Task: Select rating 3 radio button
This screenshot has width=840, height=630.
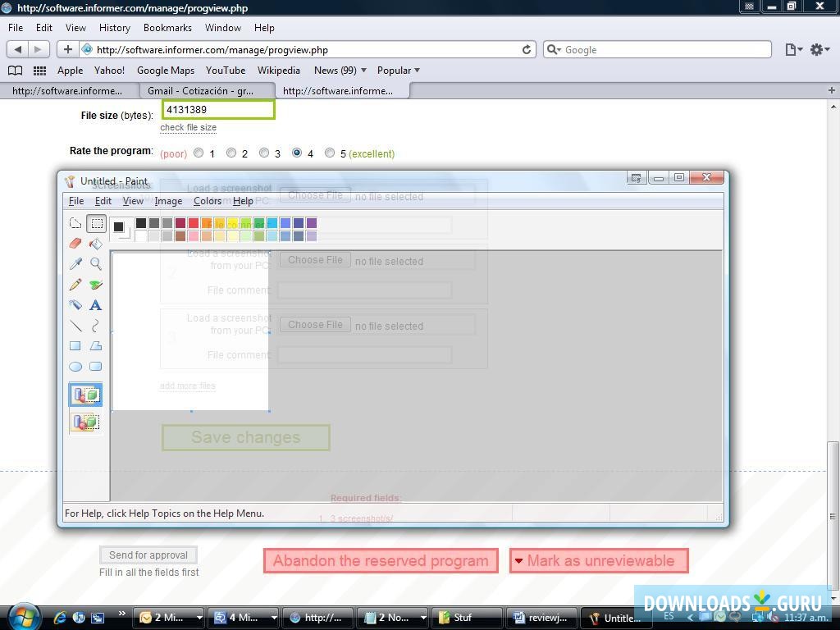Action: [x=264, y=153]
